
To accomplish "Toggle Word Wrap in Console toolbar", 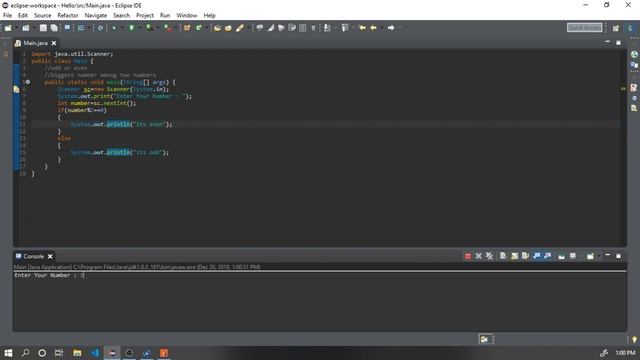I will pos(525,256).
